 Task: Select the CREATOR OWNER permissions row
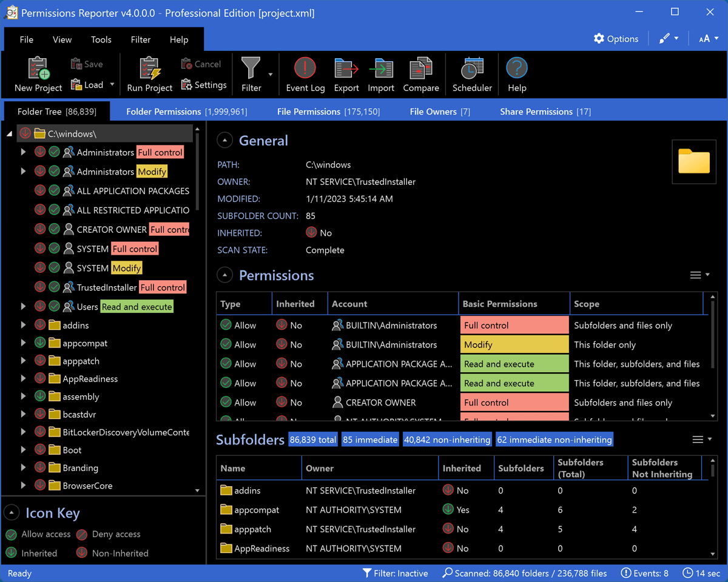[x=462, y=403]
